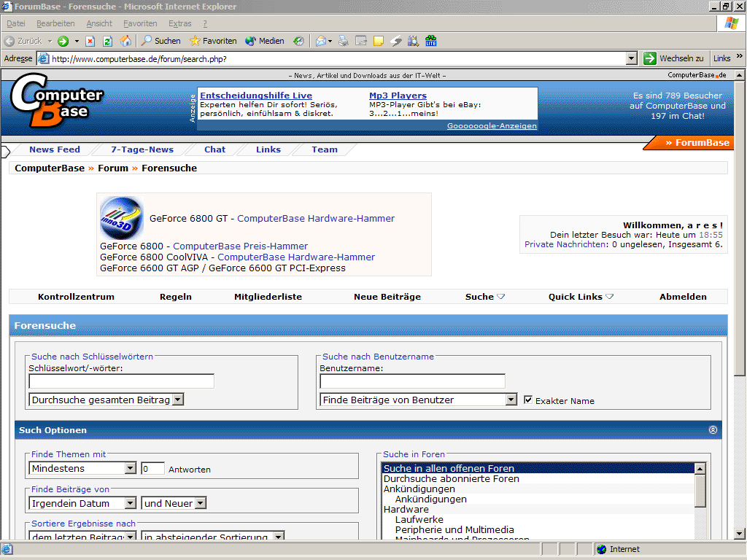Open the Finde Beiträge von Benutzer dropdown

pyautogui.click(x=511, y=399)
